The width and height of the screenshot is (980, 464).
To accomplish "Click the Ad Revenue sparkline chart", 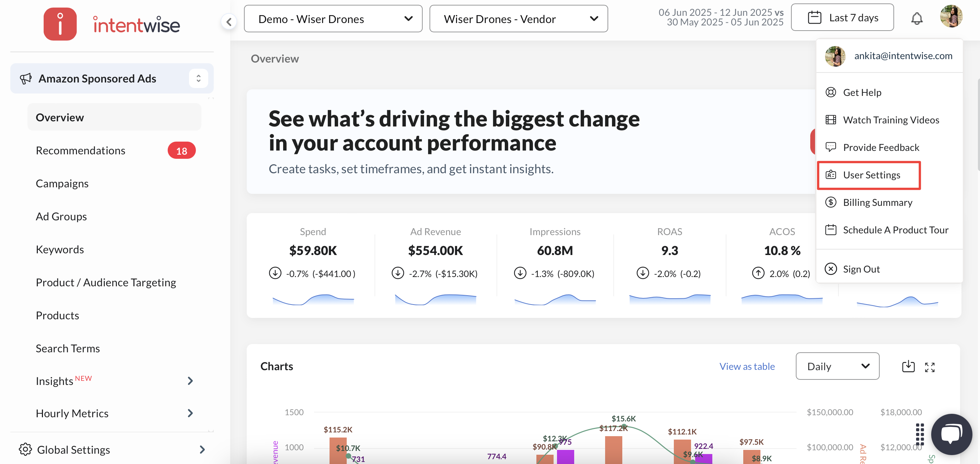I will pyautogui.click(x=436, y=299).
